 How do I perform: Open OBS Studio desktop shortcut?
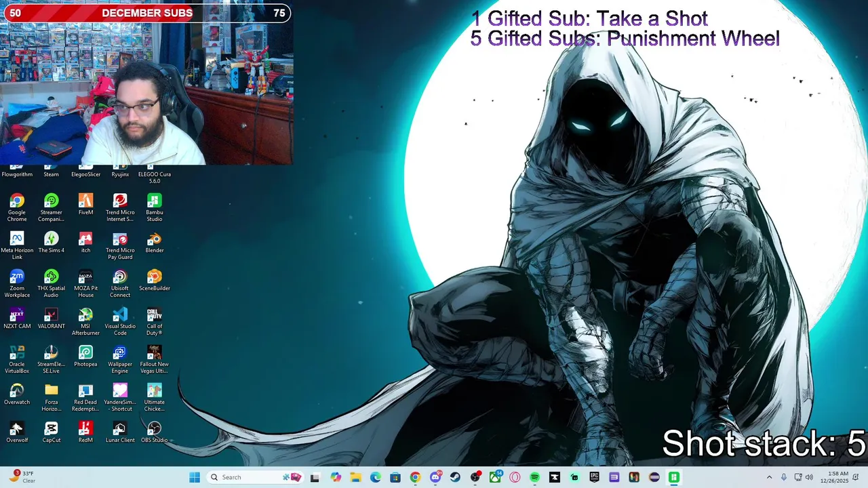155,432
